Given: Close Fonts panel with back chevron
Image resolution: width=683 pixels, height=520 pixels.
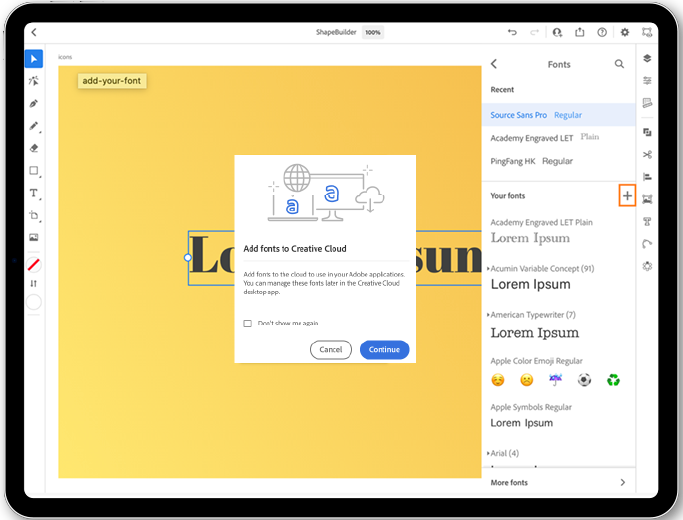Looking at the screenshot, I should click(494, 64).
